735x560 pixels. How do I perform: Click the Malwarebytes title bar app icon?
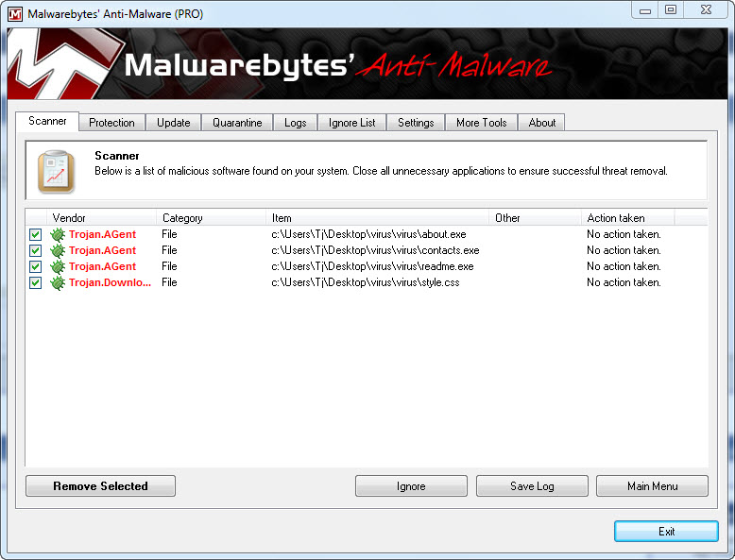pyautogui.click(x=15, y=14)
